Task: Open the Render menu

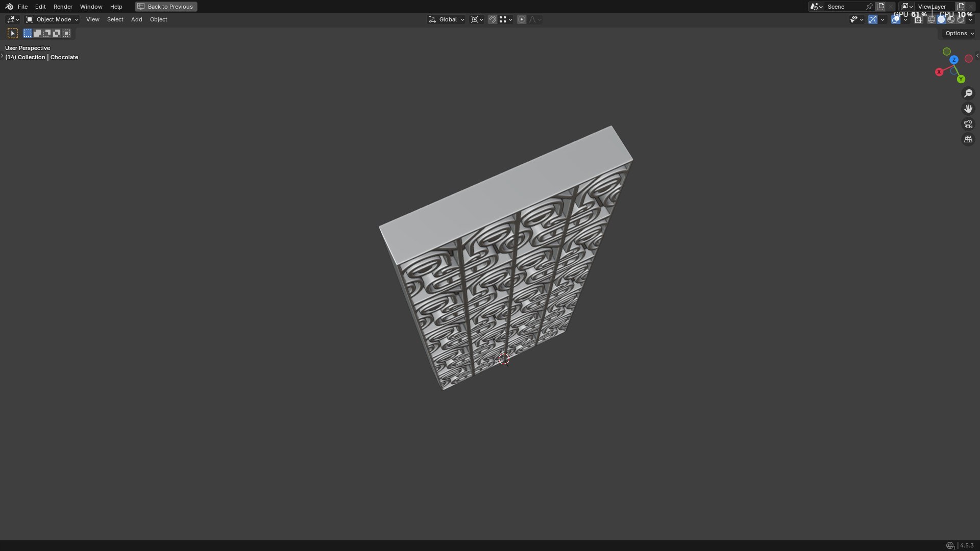Action: tap(63, 7)
